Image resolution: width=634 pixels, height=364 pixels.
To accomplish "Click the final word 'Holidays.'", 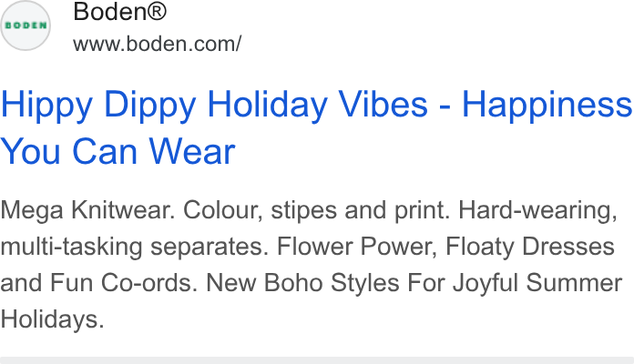I will pos(52,319).
